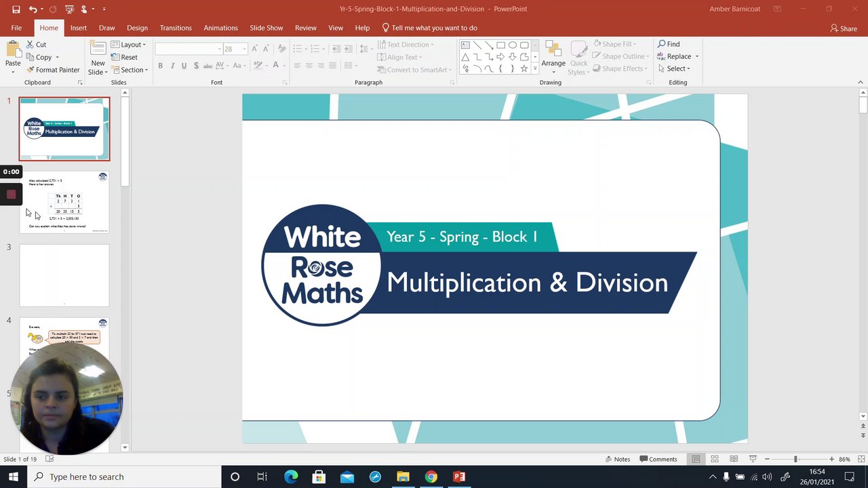
Task: Open the Arrange options
Action: point(553,58)
